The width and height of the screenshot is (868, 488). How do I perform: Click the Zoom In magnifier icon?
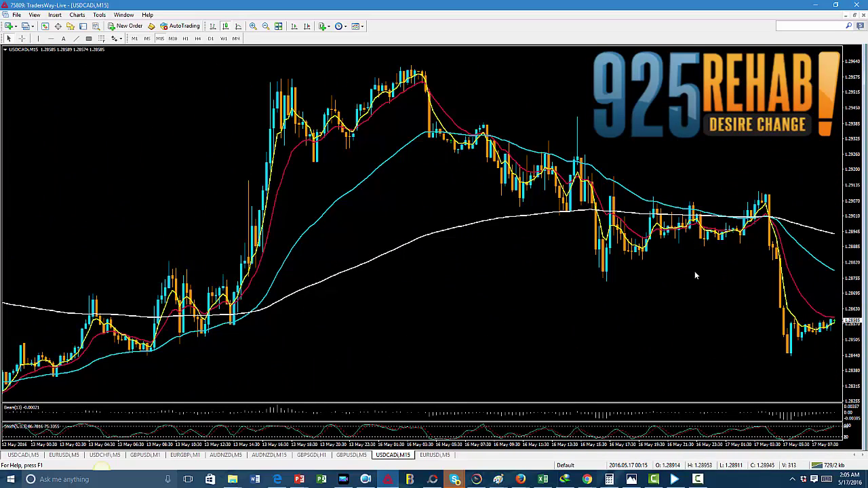click(x=253, y=26)
